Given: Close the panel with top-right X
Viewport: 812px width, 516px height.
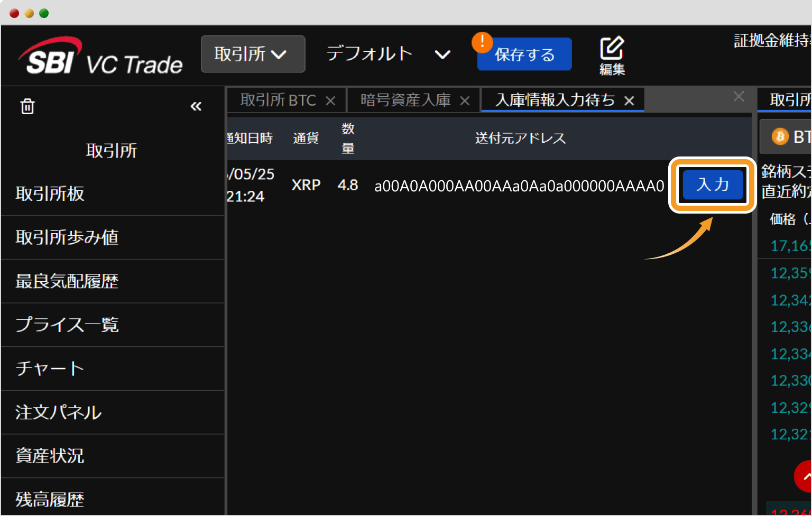Looking at the screenshot, I should click(739, 96).
